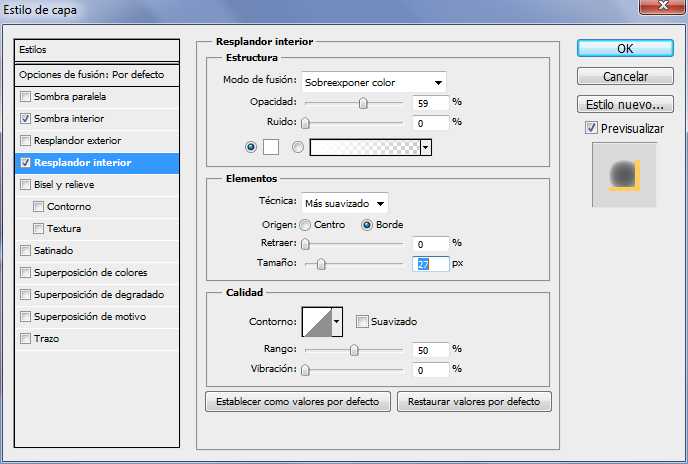Click the Ruido slider handle
688x464 pixels.
(x=305, y=123)
